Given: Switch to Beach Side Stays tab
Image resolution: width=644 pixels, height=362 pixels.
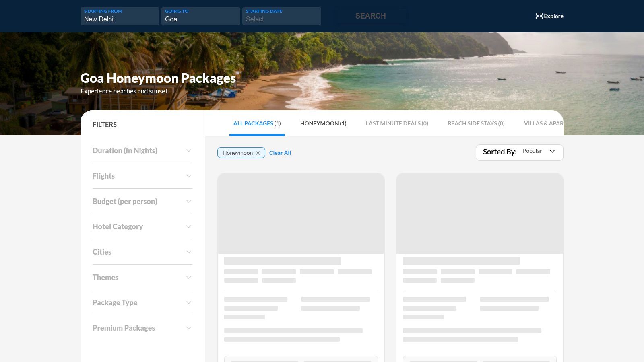Looking at the screenshot, I should click(476, 123).
